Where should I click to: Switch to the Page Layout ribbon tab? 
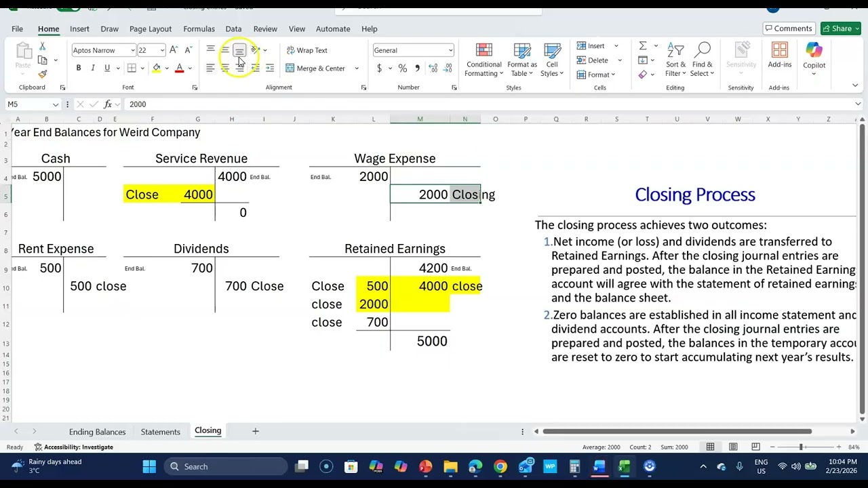[151, 29]
